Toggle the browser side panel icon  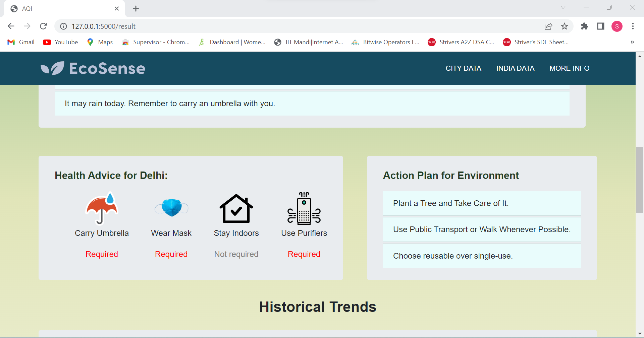tap(601, 26)
